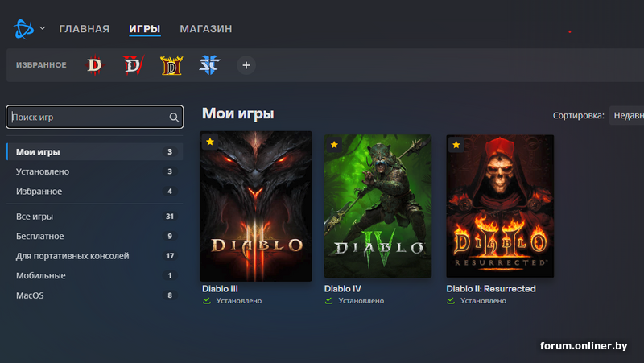644x363 pixels.
Task: Filter by Бесплатное games
Action: (95, 236)
